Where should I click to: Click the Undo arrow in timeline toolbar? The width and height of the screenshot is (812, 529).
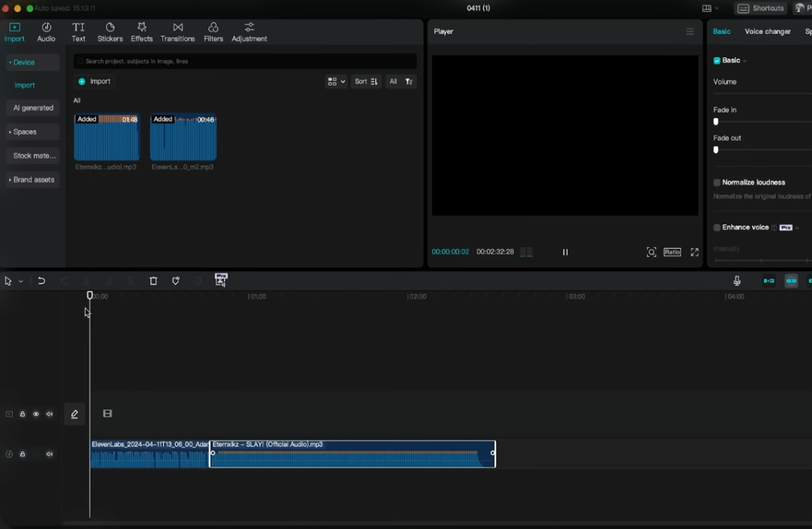click(41, 281)
